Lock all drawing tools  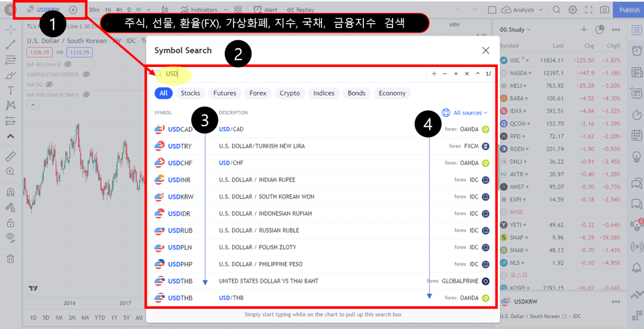coord(11,222)
